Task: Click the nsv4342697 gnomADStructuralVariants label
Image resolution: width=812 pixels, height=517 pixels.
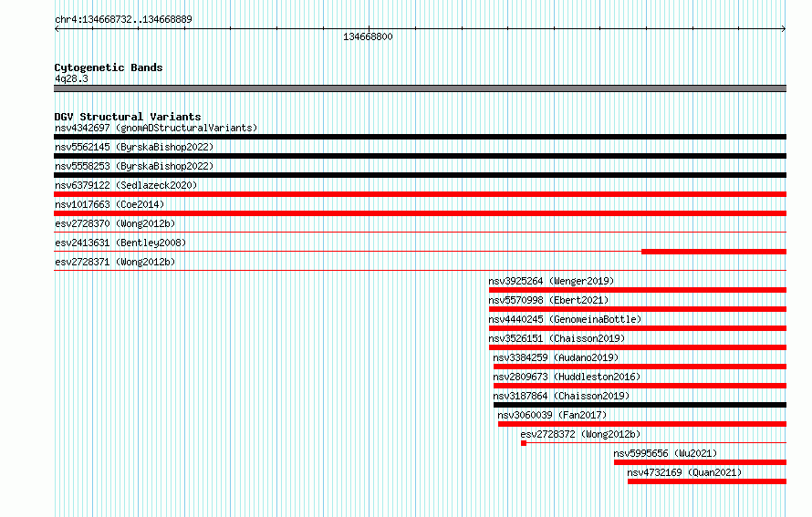Action: point(156,128)
